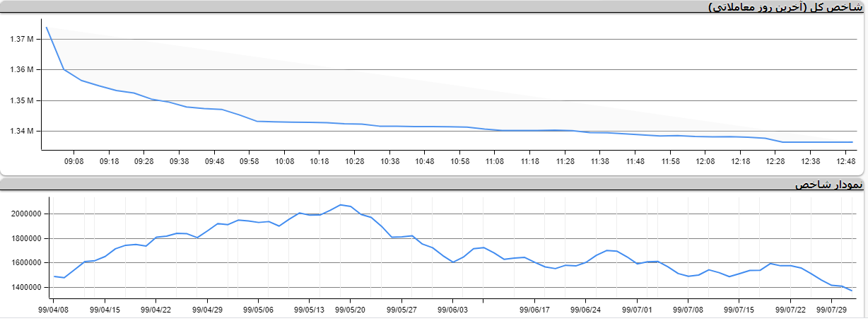Click the 2000000 y-axis value label
Screen dimensions: 868x321
pos(26,214)
